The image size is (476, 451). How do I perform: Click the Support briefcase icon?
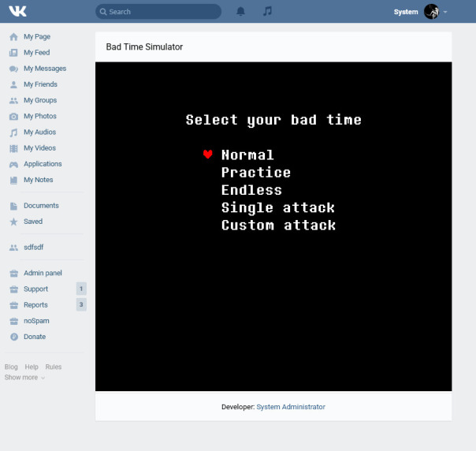pyautogui.click(x=13, y=289)
